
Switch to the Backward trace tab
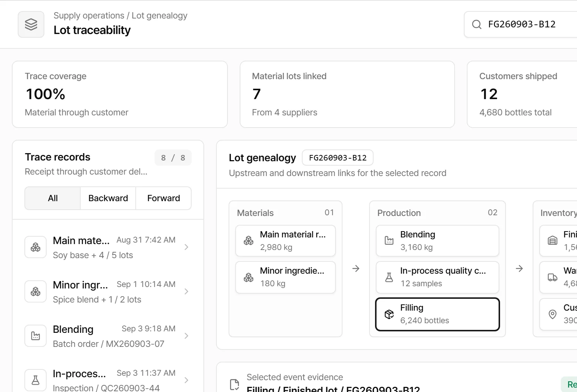pyautogui.click(x=108, y=198)
